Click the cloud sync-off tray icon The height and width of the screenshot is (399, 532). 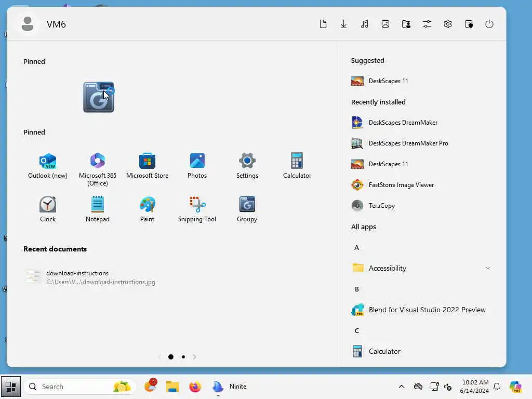pos(418,387)
